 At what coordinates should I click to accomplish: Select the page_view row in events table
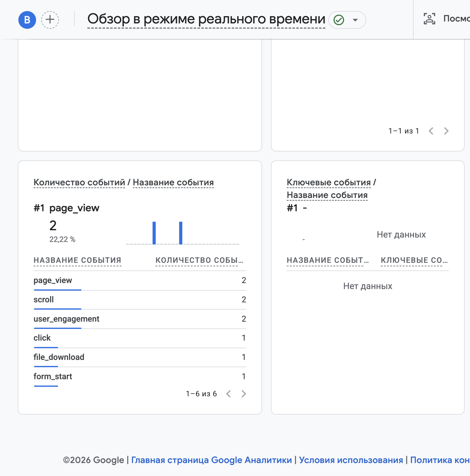140,281
